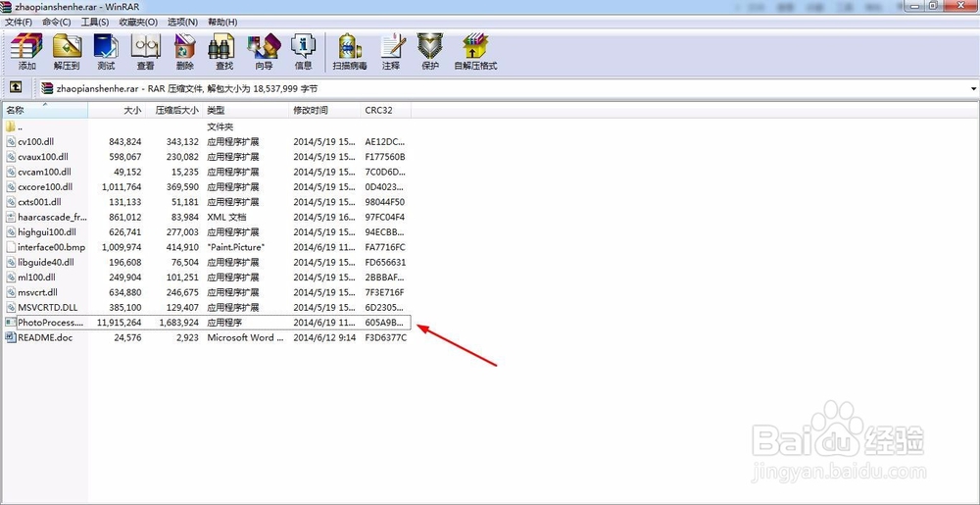
Task: Click the archive path text field
Action: (505, 89)
